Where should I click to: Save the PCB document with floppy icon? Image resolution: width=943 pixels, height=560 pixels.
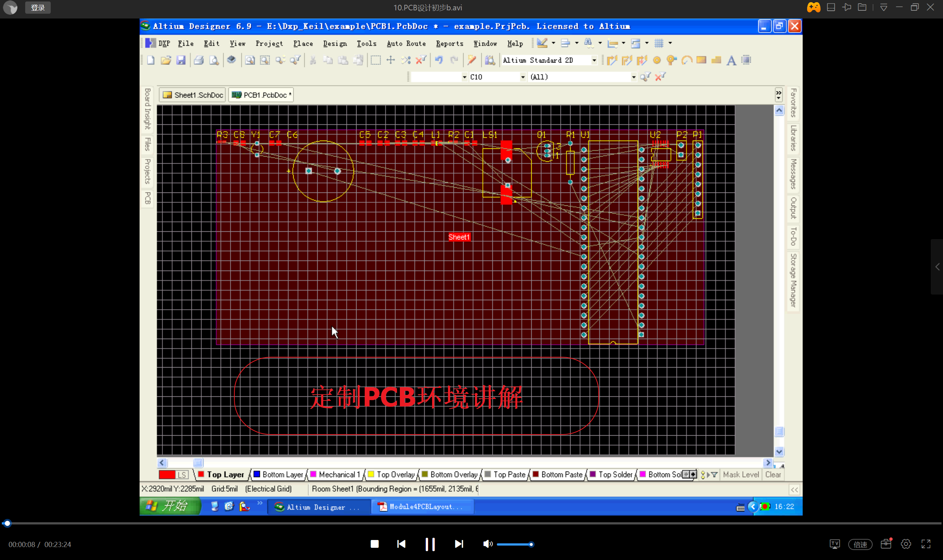[x=181, y=60]
